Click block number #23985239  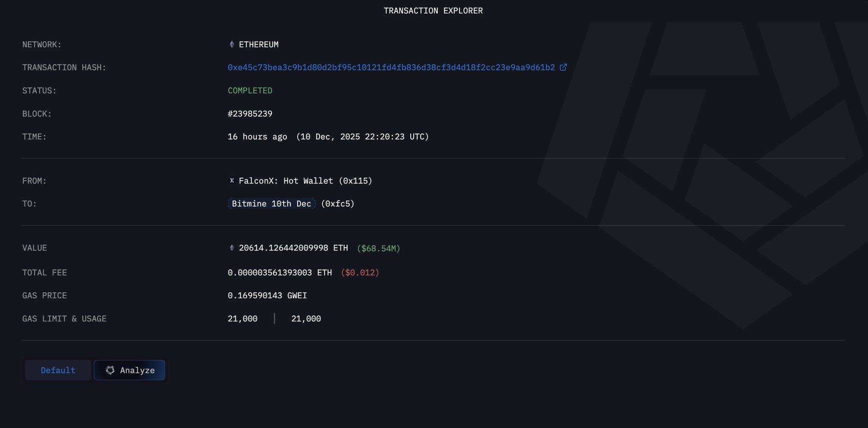pyautogui.click(x=250, y=114)
